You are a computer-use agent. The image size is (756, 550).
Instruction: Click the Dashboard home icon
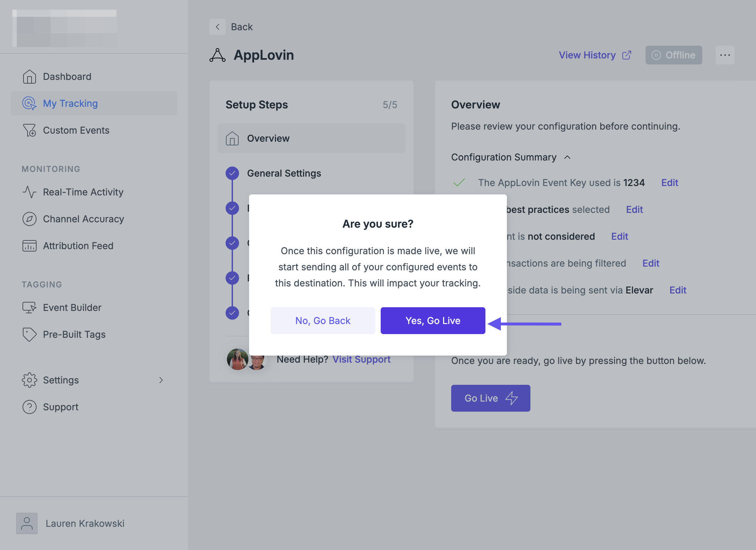[x=30, y=77]
